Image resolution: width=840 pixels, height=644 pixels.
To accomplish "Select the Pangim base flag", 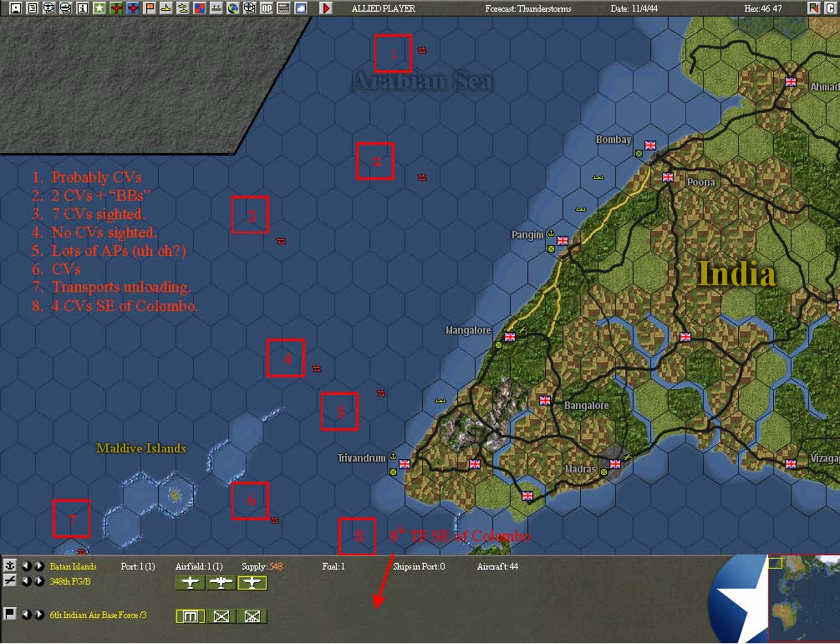I will (563, 241).
